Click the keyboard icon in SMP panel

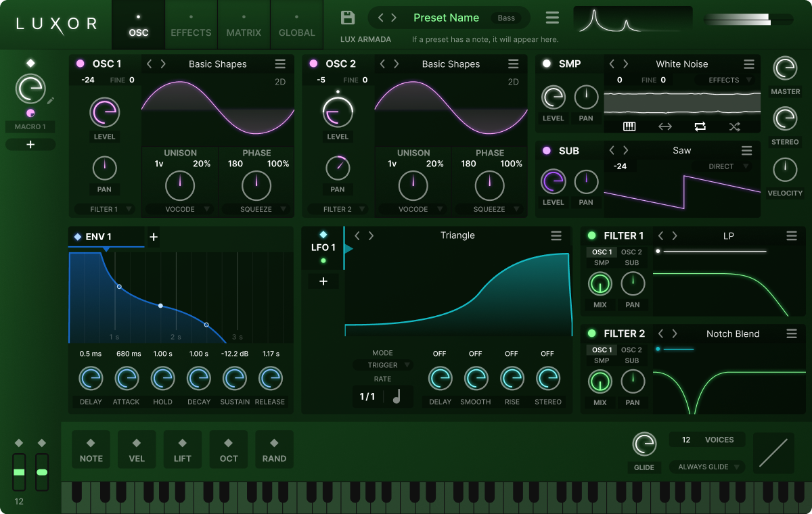point(629,126)
